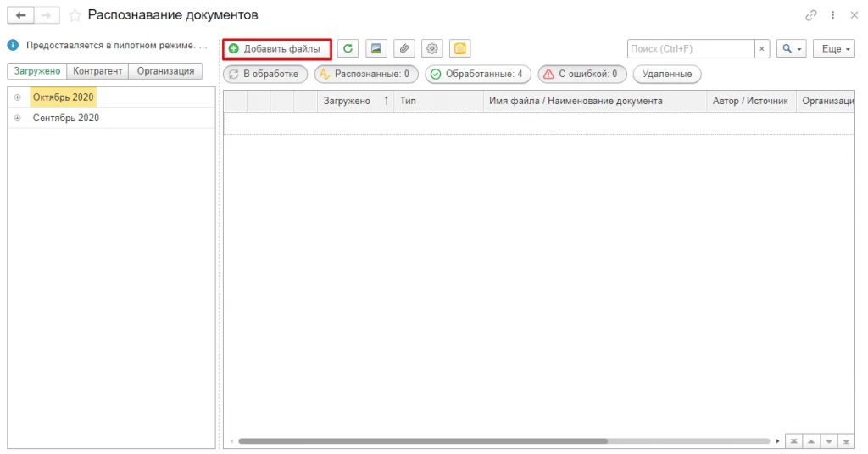Toggle the «В обработке» filter
The height and width of the screenshot is (454, 868).
[265, 74]
